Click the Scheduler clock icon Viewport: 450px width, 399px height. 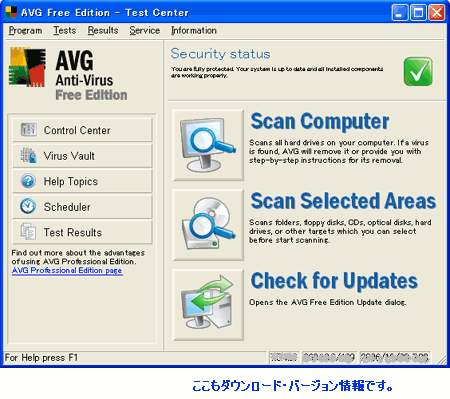(x=28, y=206)
